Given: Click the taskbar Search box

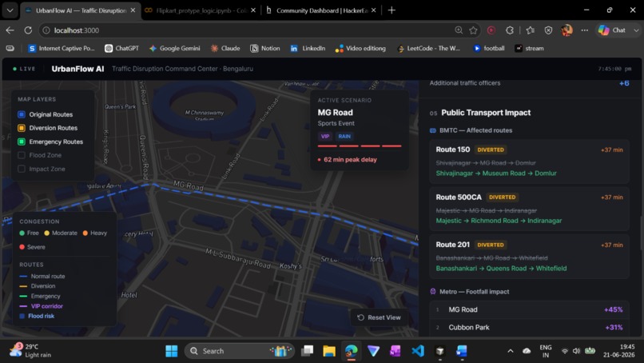Looking at the screenshot, I should [240, 351].
